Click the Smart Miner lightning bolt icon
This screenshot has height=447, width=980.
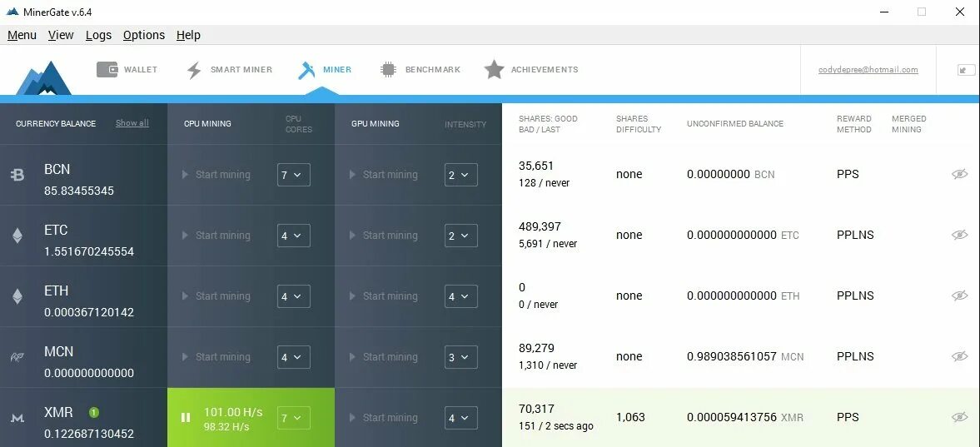[x=194, y=70]
